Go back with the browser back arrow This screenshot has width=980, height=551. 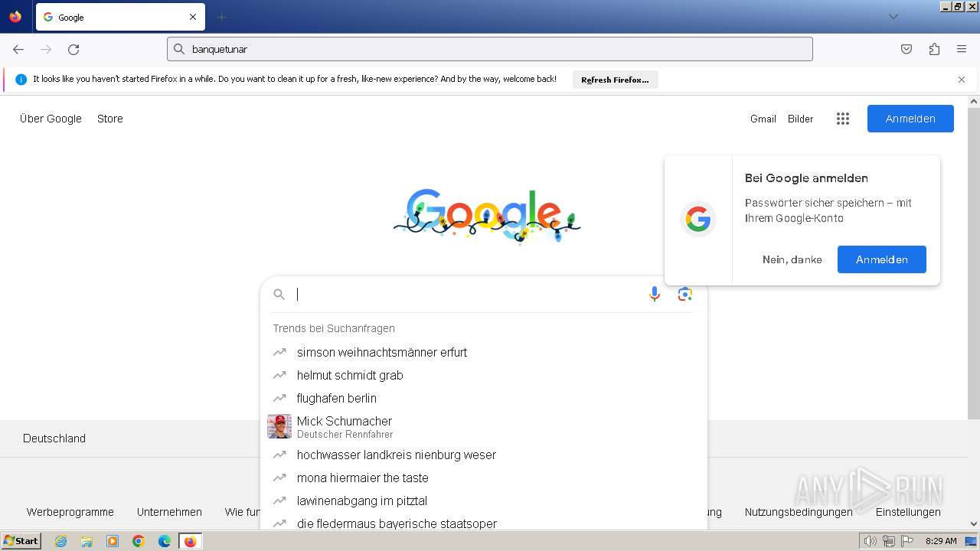[18, 49]
